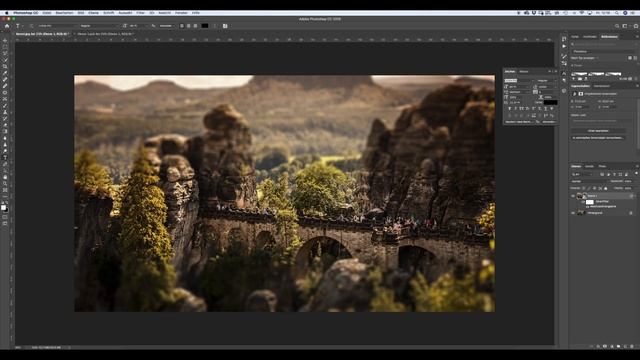Select the Rectangular Marquee tool
The width and height of the screenshot is (640, 360).
5,47
